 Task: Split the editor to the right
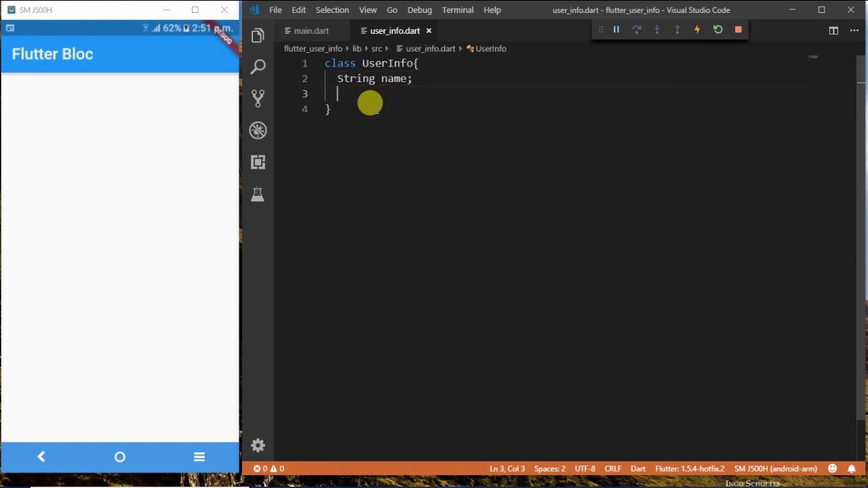click(833, 30)
